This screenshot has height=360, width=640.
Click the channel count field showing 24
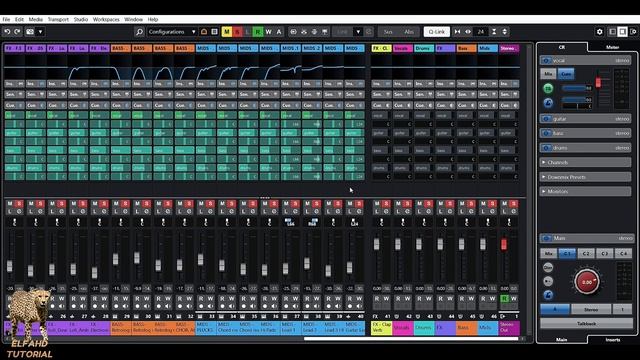click(x=481, y=31)
